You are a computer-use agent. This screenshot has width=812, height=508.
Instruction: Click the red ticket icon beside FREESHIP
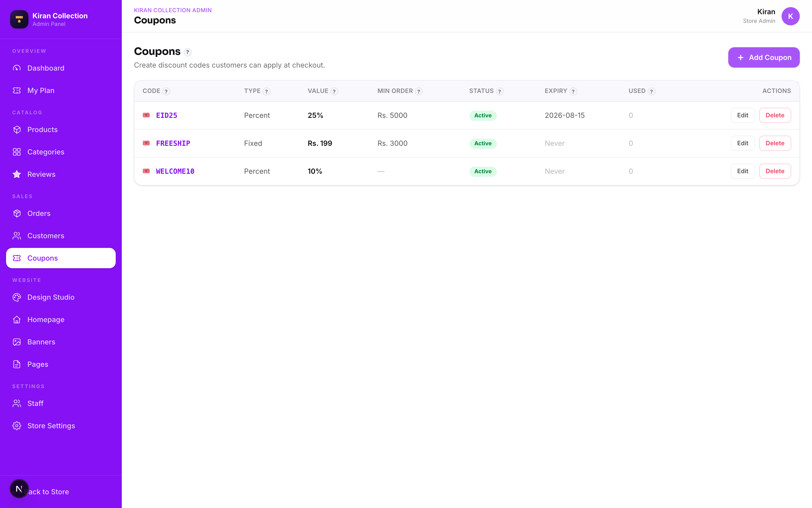click(x=146, y=143)
